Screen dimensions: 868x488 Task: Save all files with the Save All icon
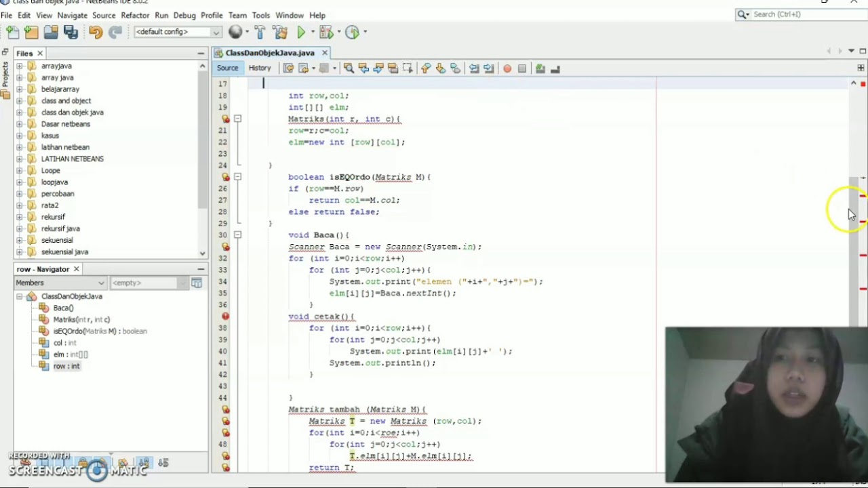tap(71, 32)
